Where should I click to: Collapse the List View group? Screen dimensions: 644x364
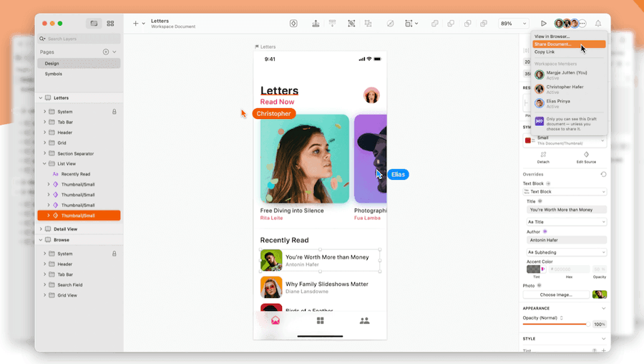click(44, 164)
